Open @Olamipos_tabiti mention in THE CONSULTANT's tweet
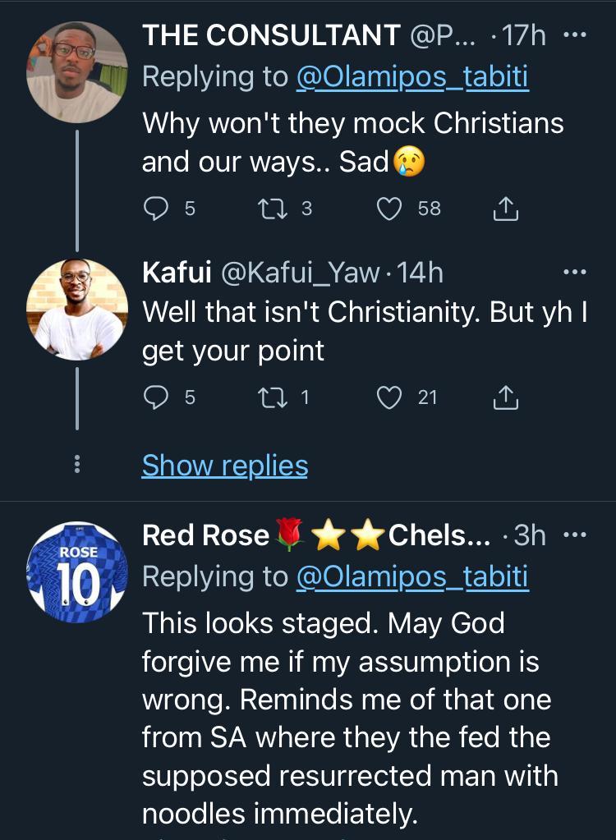The height and width of the screenshot is (840, 616). (412, 77)
